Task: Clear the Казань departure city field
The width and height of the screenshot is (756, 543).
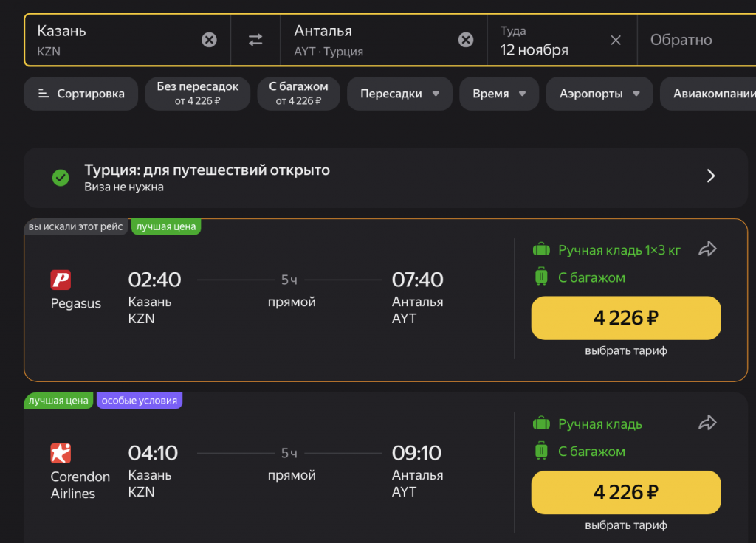Action: pos(210,40)
